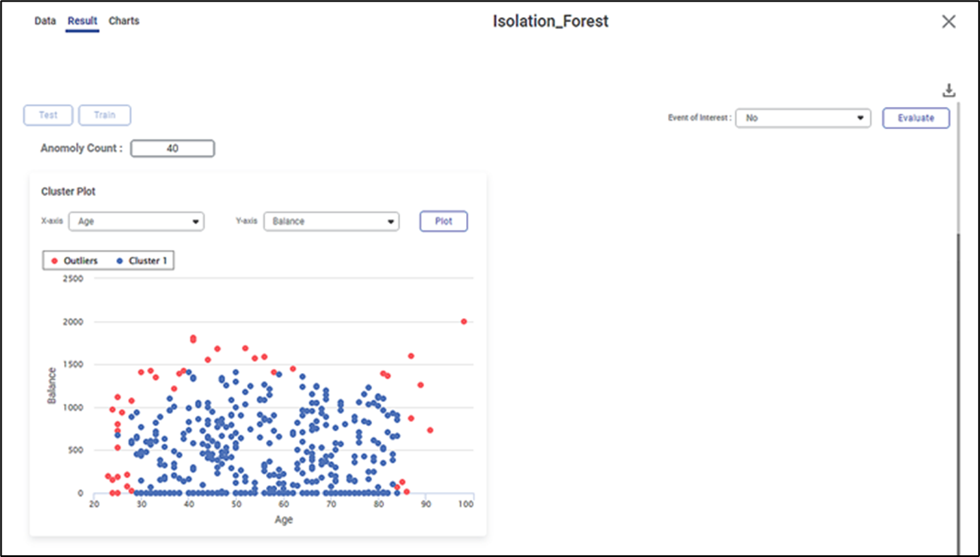Switch to the Data tab
The width and height of the screenshot is (980, 557).
coord(45,21)
